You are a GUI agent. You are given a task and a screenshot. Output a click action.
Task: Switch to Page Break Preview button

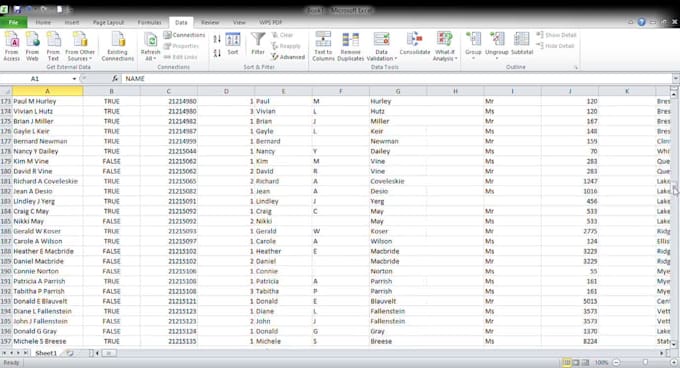[585, 362]
